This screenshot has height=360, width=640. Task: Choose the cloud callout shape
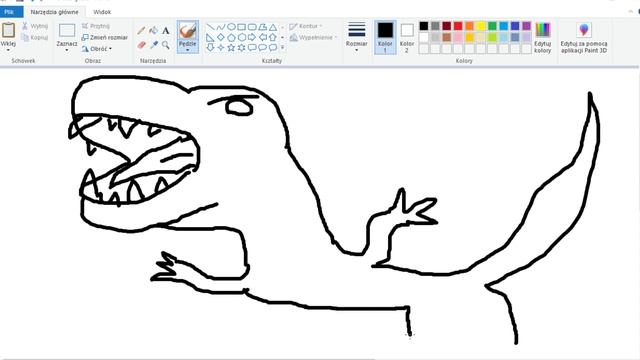(273, 47)
